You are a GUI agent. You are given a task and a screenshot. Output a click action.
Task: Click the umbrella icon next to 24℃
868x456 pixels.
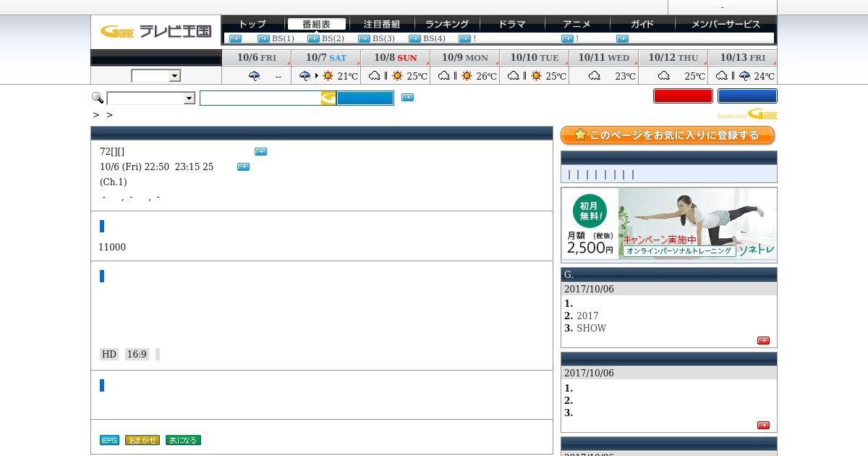pyautogui.click(x=744, y=76)
